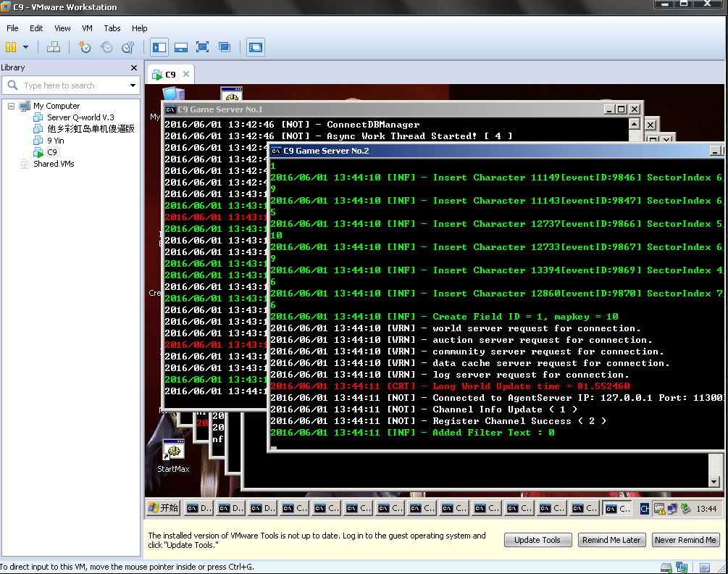
Task: Click the pressed active taskbar console button
Action: point(618,509)
